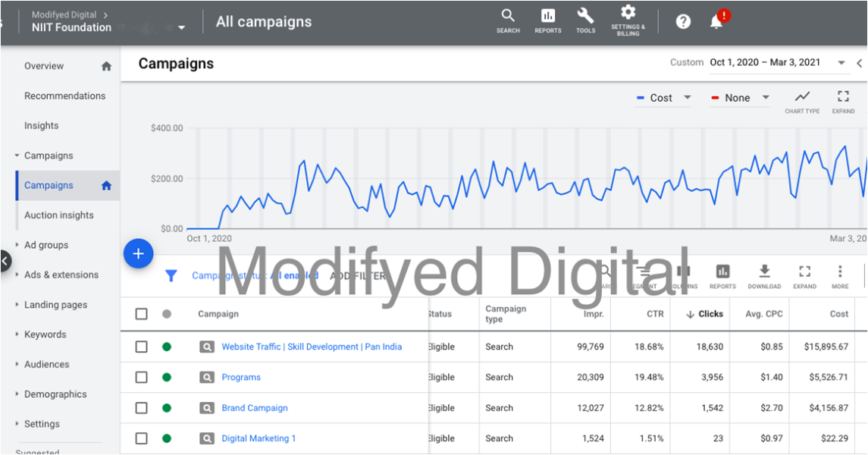868x455 pixels.
Task: Go to Overview in sidebar
Action: 44,66
